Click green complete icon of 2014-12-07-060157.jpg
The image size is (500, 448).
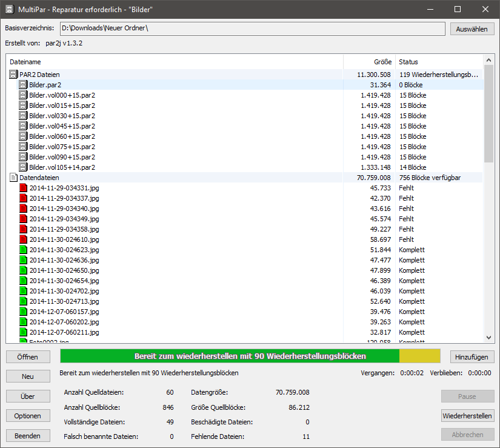click(x=23, y=312)
